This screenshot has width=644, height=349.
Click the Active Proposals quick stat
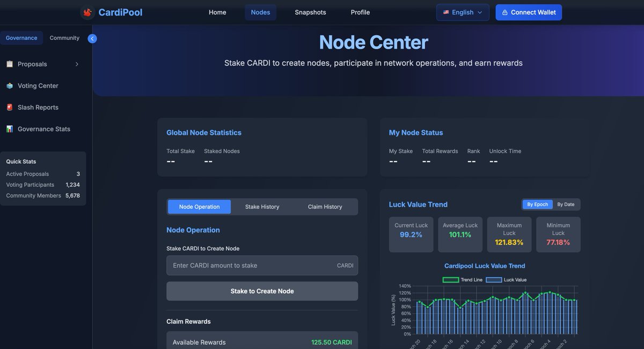[x=43, y=174]
